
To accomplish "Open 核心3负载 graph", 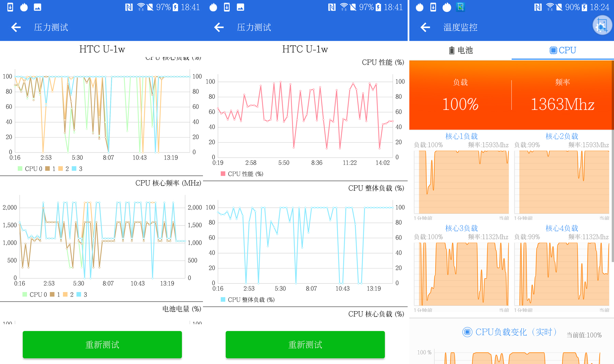I will click(x=461, y=274).
